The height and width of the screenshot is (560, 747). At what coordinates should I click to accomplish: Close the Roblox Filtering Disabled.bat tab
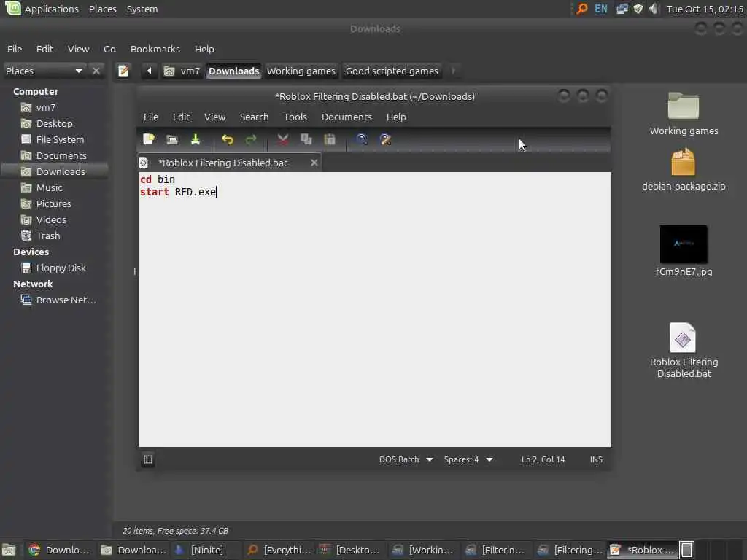(x=314, y=163)
